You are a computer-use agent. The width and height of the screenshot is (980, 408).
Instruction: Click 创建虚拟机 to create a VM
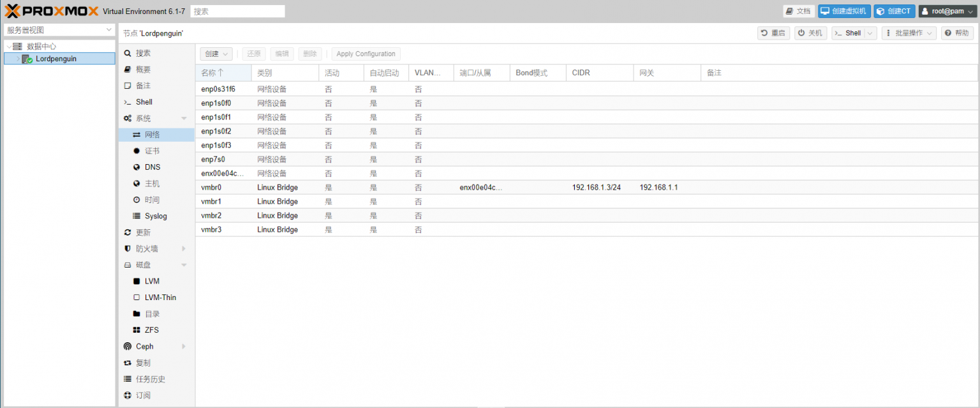point(844,11)
